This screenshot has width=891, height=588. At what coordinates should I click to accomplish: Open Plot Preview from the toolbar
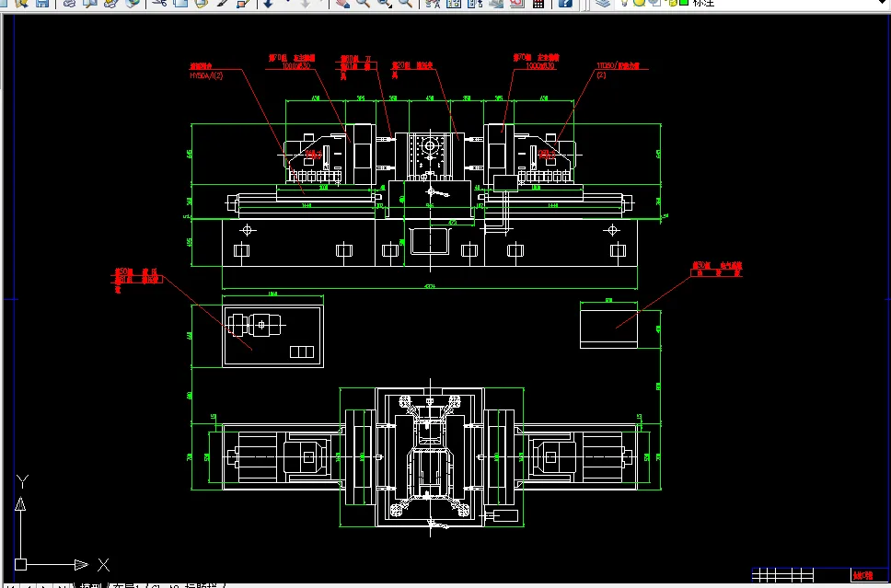[90, 4]
